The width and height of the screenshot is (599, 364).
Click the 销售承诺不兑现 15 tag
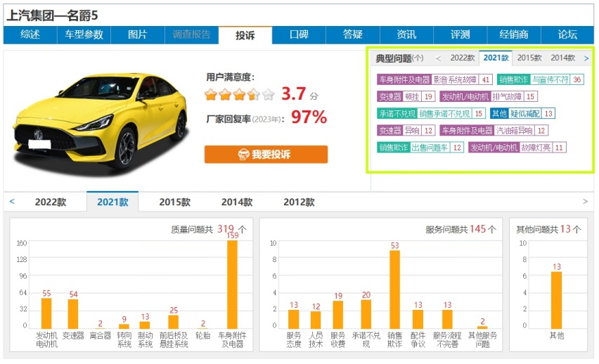pyautogui.click(x=431, y=113)
